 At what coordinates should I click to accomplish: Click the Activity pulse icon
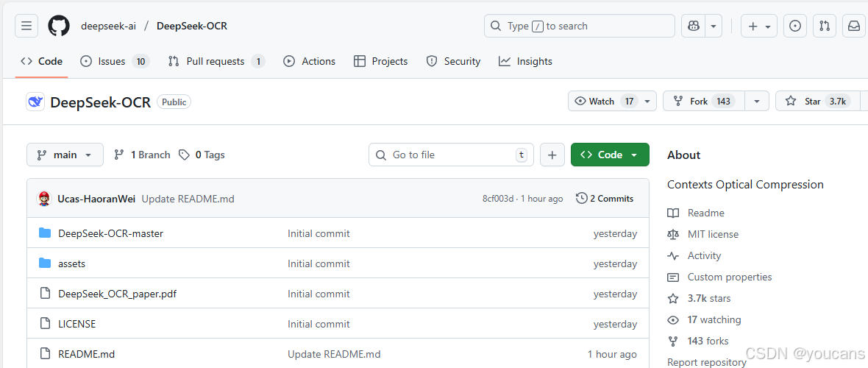[x=673, y=255]
